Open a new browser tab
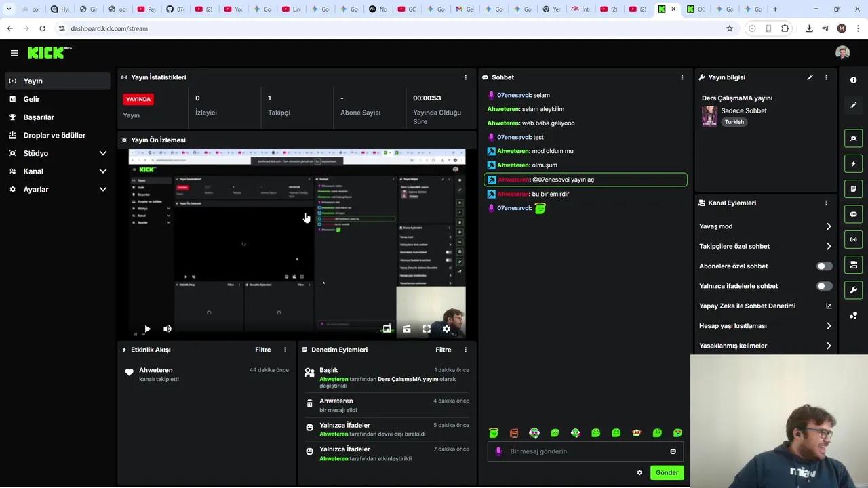The image size is (868, 488). tap(775, 9)
